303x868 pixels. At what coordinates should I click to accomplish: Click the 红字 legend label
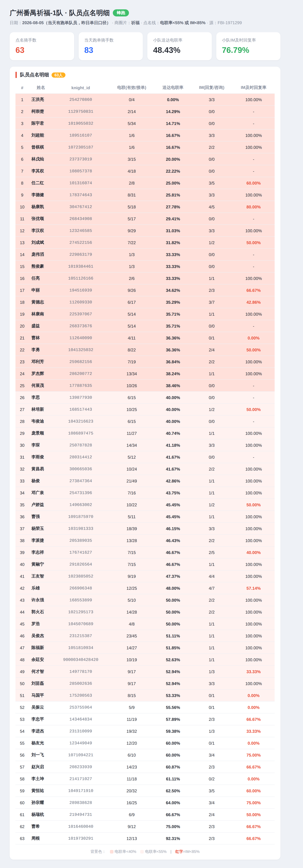[179, 851]
